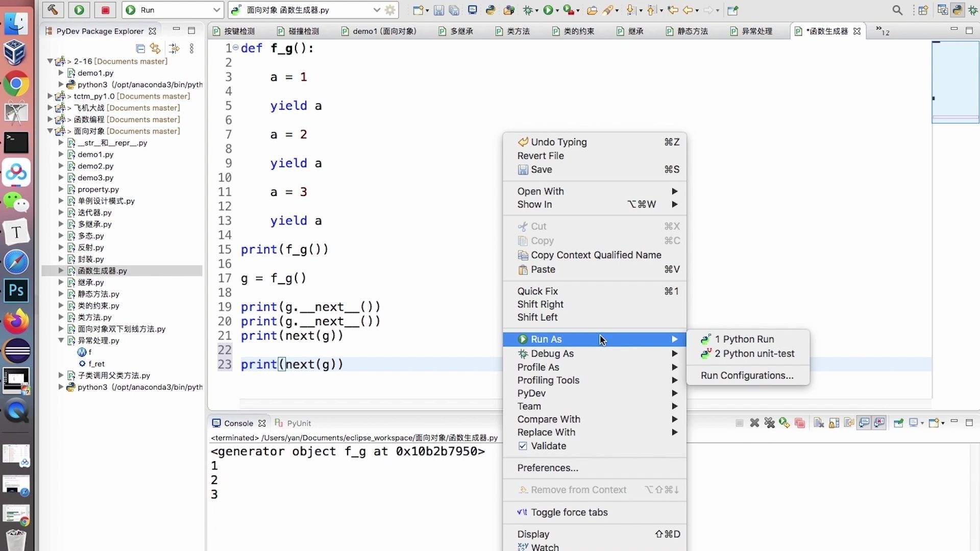Switch to the 异常处理 editor tab

(756, 31)
